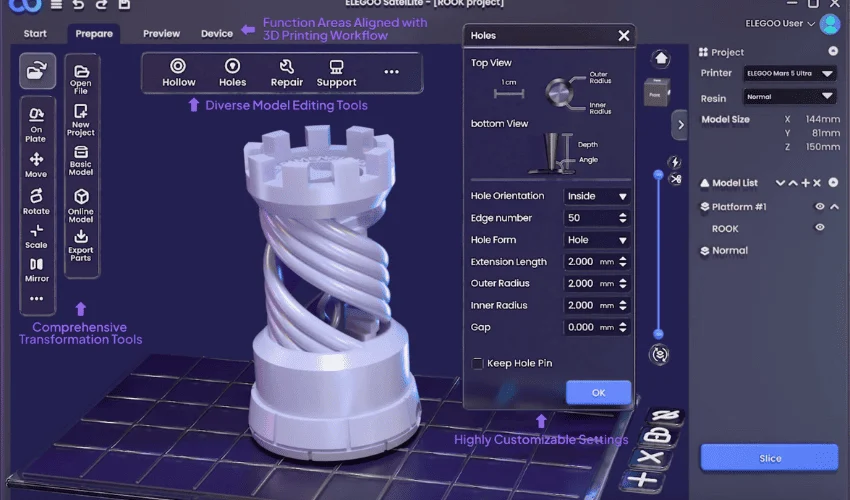This screenshot has height=500, width=850.
Task: Enable the Keep Hole Pin checkbox
Action: click(478, 363)
